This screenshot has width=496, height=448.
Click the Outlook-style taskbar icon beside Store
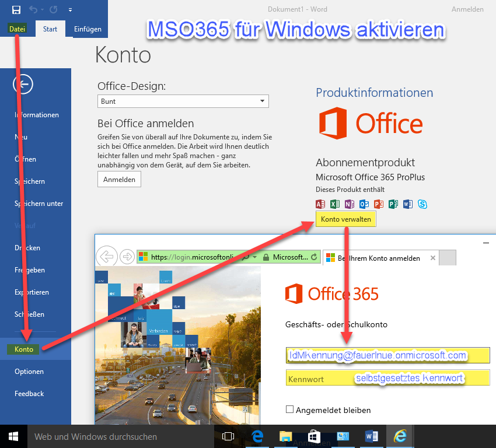point(343,436)
